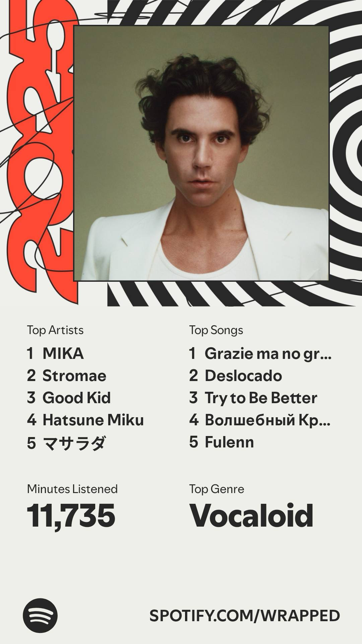Screen dimensions: 362x644
Task: Open the SPOTIFY.COM/WRAPPED link
Action: click(x=245, y=616)
